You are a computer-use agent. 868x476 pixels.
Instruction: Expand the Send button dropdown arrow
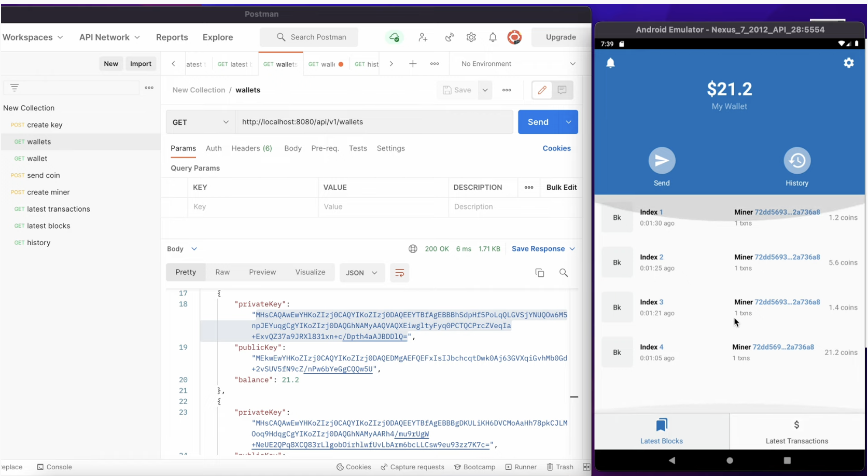point(569,122)
